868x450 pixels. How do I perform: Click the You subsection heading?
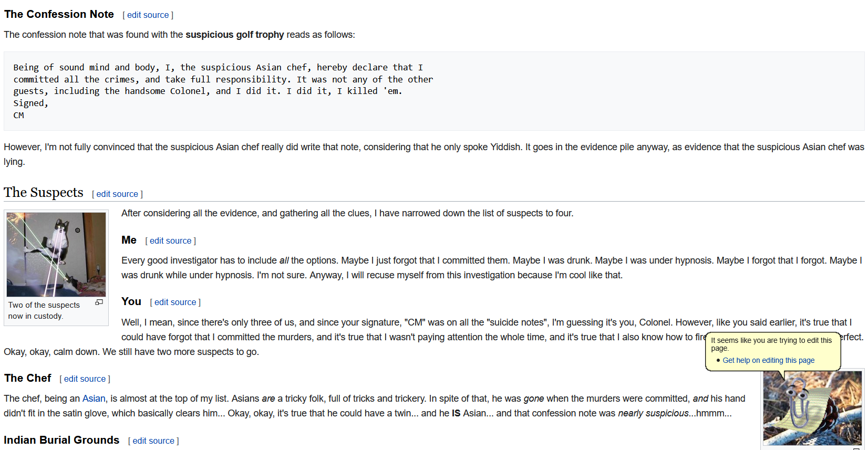tap(131, 301)
